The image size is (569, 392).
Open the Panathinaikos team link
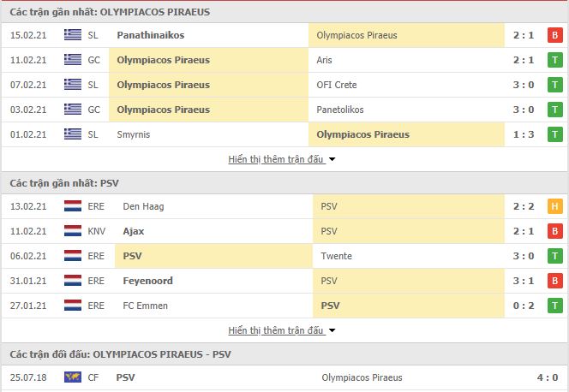point(151,35)
